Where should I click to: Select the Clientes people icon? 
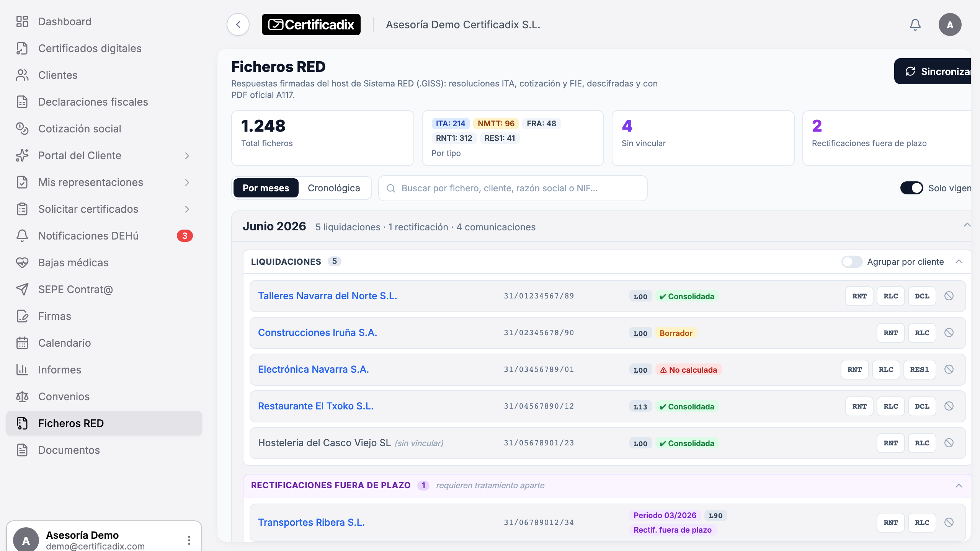point(22,75)
